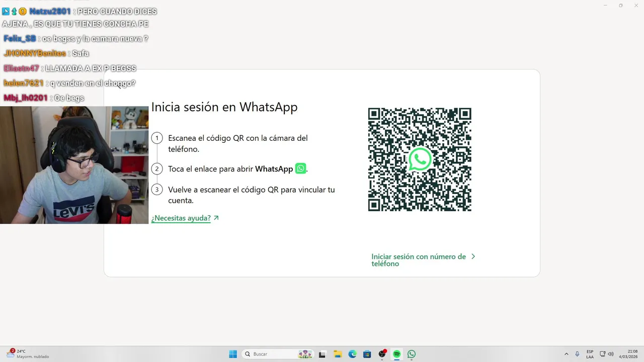Click the WhatsApp taskbar icon
The image size is (644, 362).
tap(412, 354)
